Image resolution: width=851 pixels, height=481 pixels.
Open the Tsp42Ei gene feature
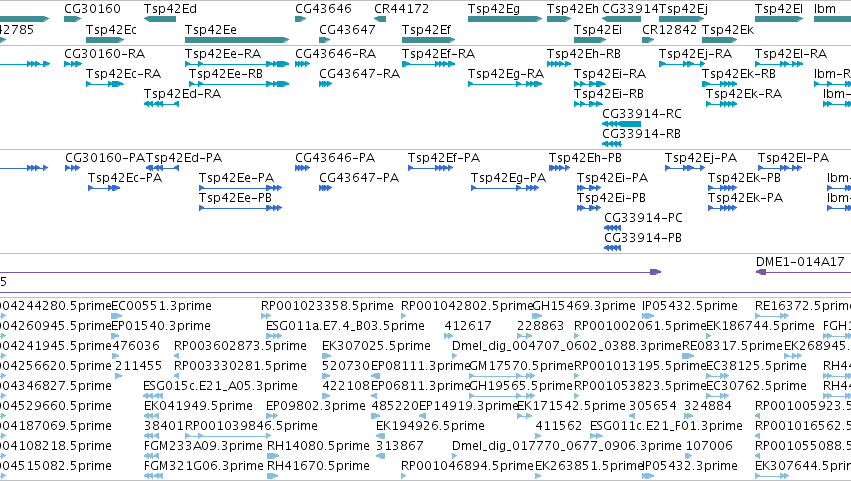(590, 40)
